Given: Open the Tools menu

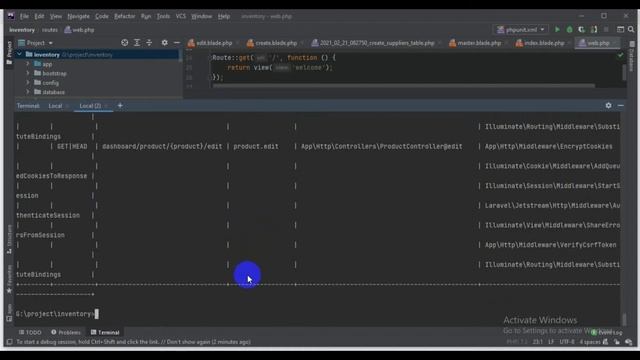Looking at the screenshot, I should coord(163,16).
